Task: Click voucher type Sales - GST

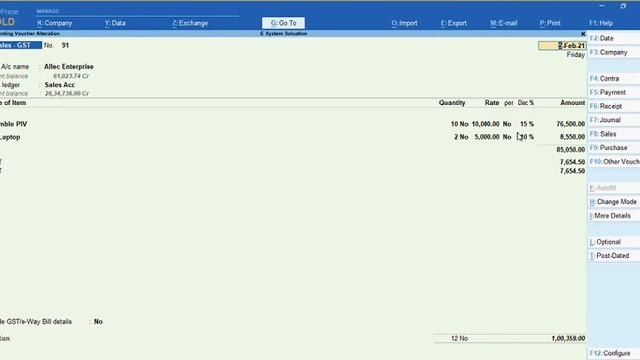Action: pos(20,45)
